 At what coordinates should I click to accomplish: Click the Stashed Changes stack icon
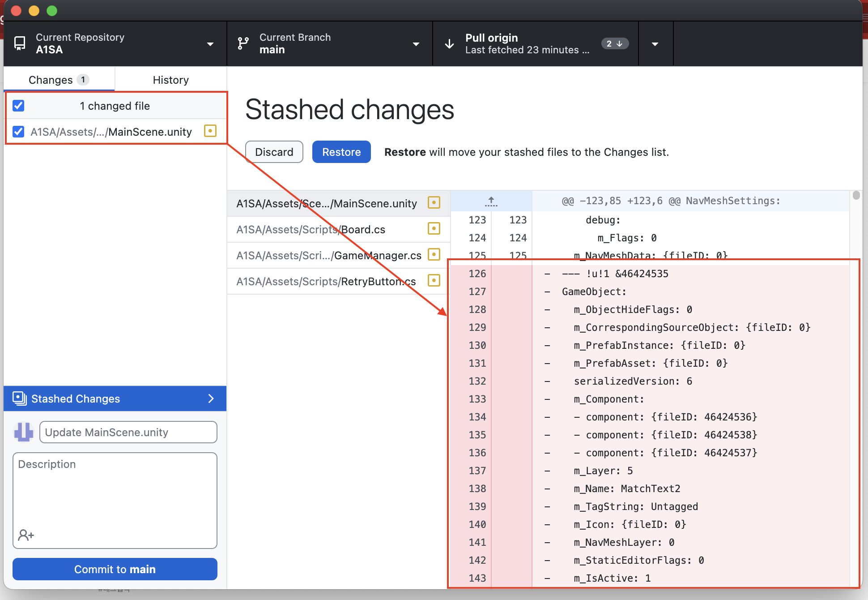tap(20, 398)
